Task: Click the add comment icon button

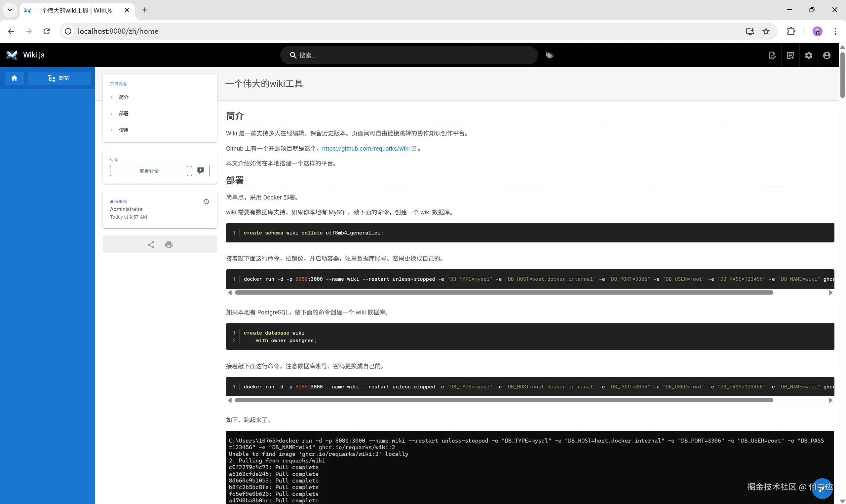Action: tap(201, 171)
